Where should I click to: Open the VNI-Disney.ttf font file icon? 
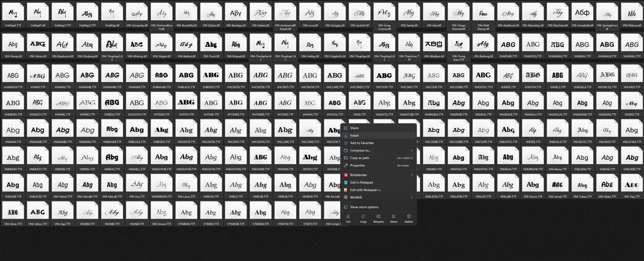[13, 45]
